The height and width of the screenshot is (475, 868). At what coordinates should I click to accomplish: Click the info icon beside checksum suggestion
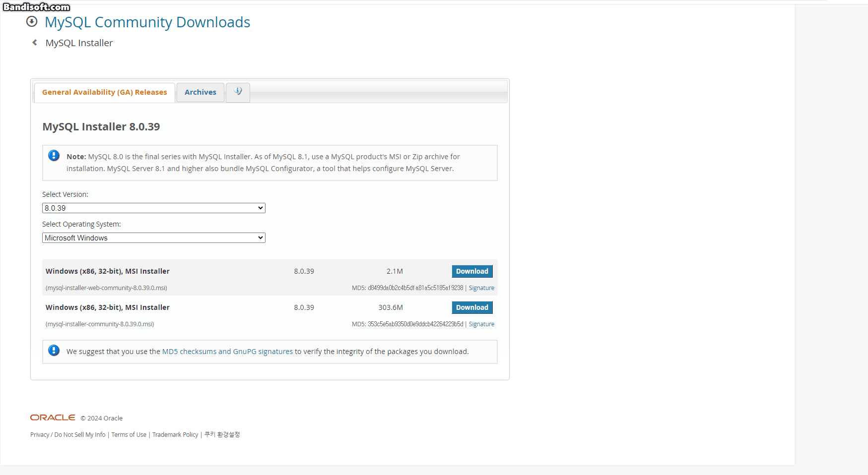[54, 351]
